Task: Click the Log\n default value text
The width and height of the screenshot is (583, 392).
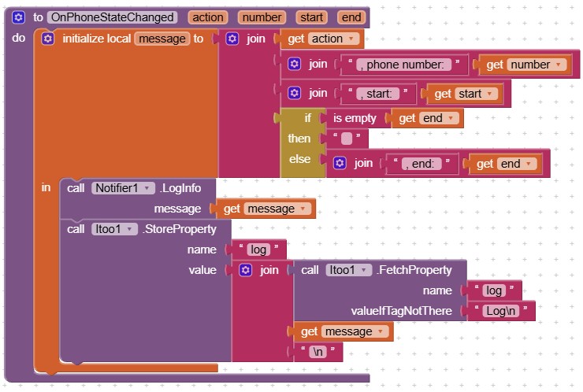Action: pyautogui.click(x=500, y=311)
